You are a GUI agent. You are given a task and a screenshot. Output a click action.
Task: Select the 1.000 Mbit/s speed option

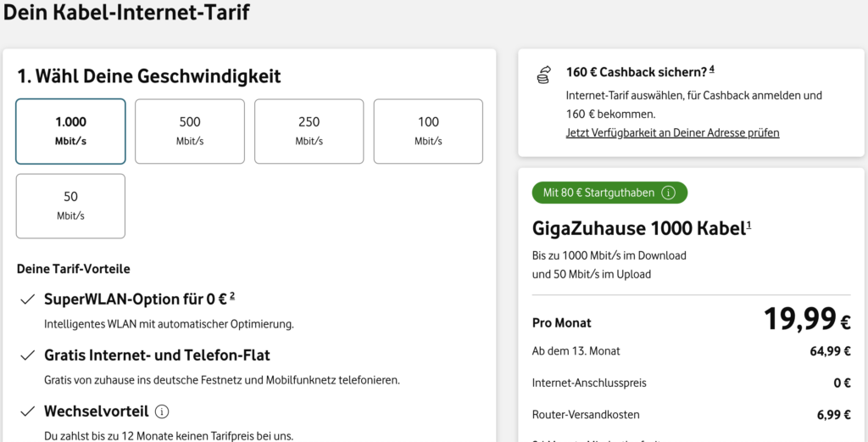(x=70, y=131)
